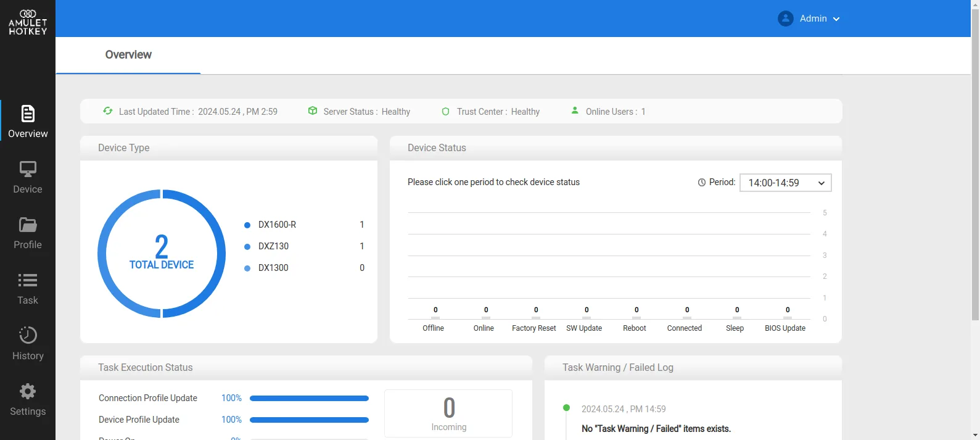Viewport: 980px width, 440px height.
Task: Open the Overview sidebar icon
Action: (28, 114)
